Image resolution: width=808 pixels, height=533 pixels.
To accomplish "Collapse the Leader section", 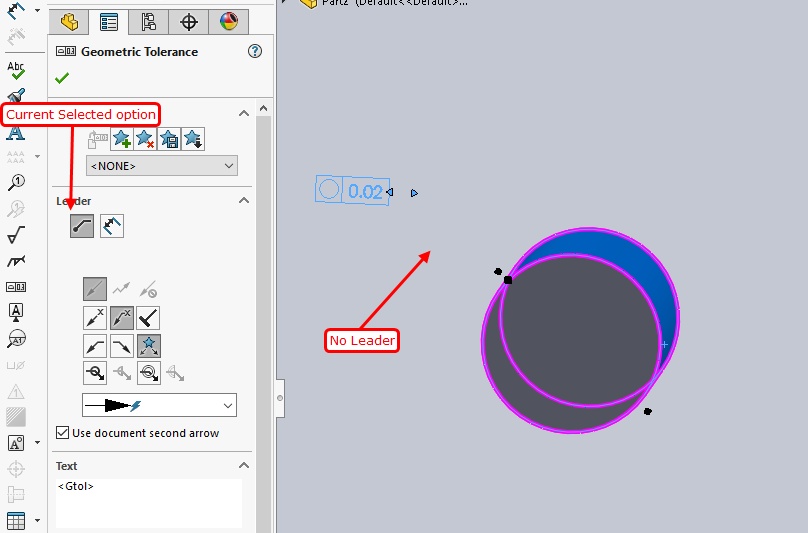I will pyautogui.click(x=244, y=201).
